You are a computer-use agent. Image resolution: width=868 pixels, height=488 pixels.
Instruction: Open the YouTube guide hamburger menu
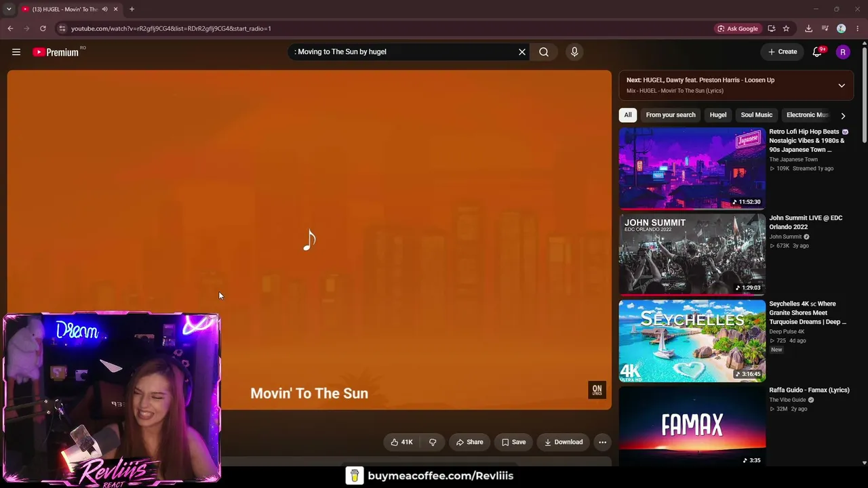pyautogui.click(x=16, y=52)
